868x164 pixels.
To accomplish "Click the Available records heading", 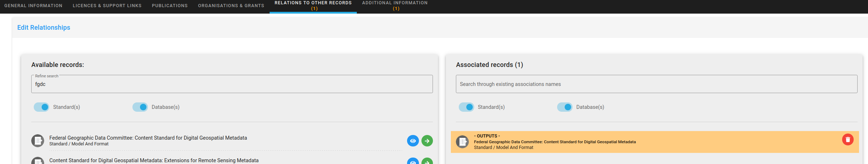I will pyautogui.click(x=57, y=65).
